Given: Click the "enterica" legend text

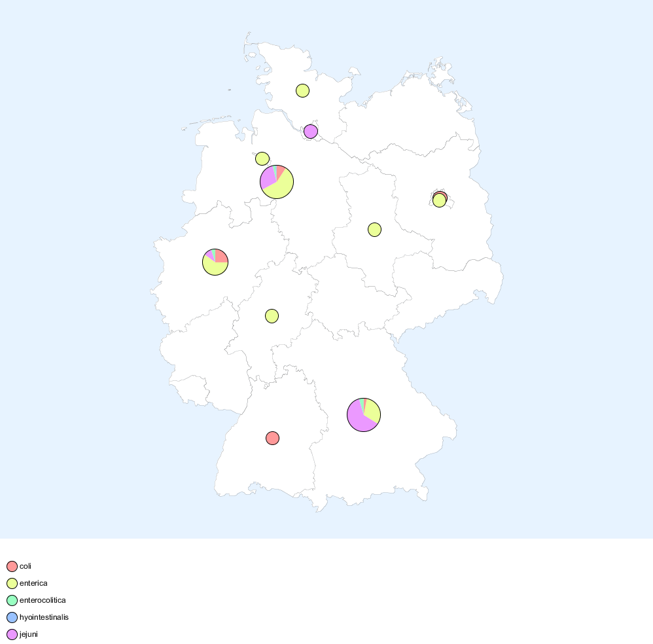Looking at the screenshot, I should click(33, 583).
